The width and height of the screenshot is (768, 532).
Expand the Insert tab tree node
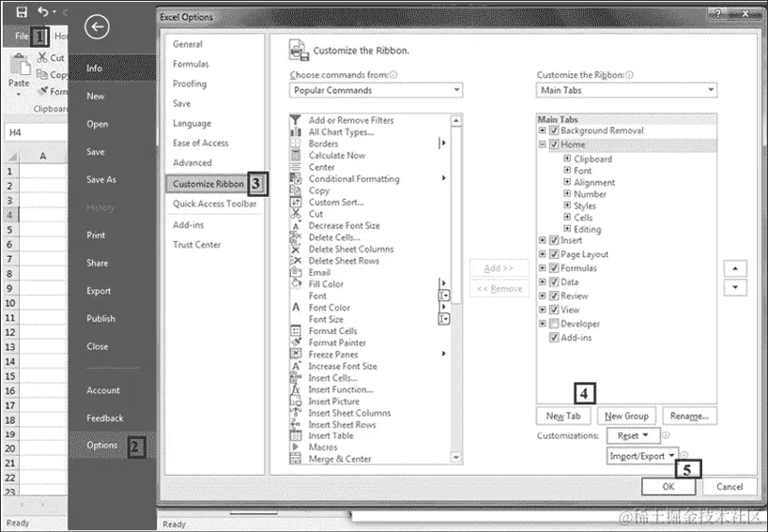click(x=543, y=240)
